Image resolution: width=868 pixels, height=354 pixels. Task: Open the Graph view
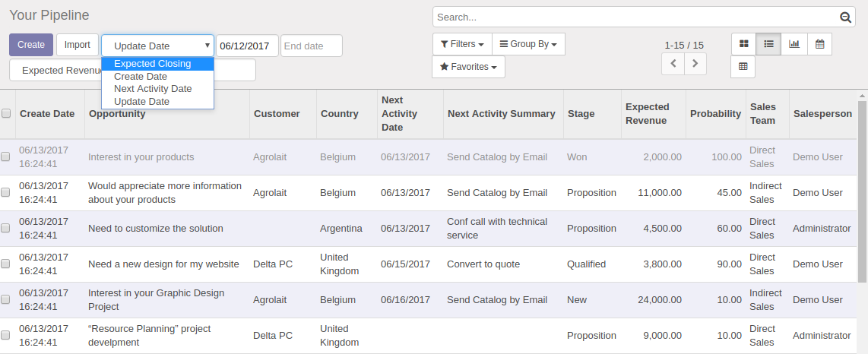794,44
